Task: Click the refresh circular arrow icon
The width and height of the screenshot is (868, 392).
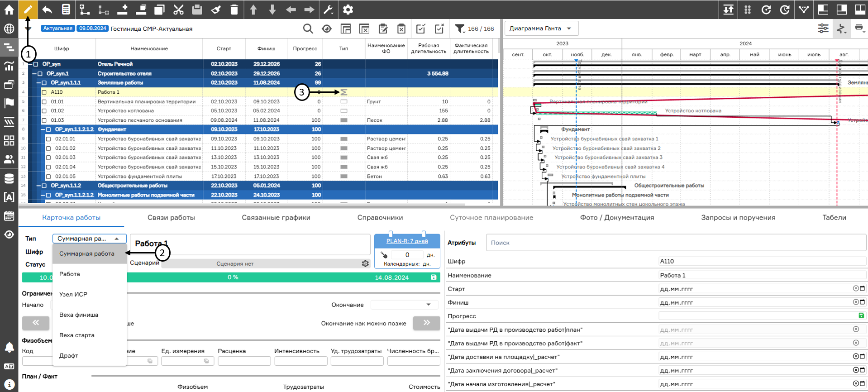Action: pyautogui.click(x=766, y=10)
